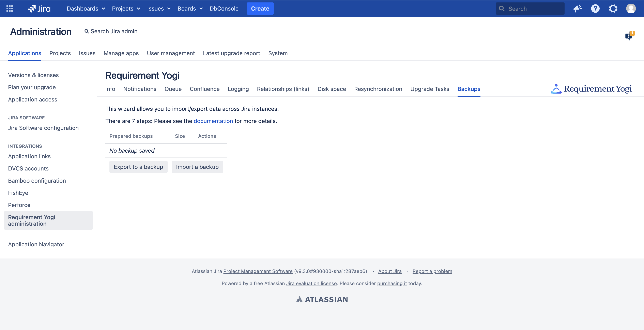Open the app switcher grid icon

(10, 9)
